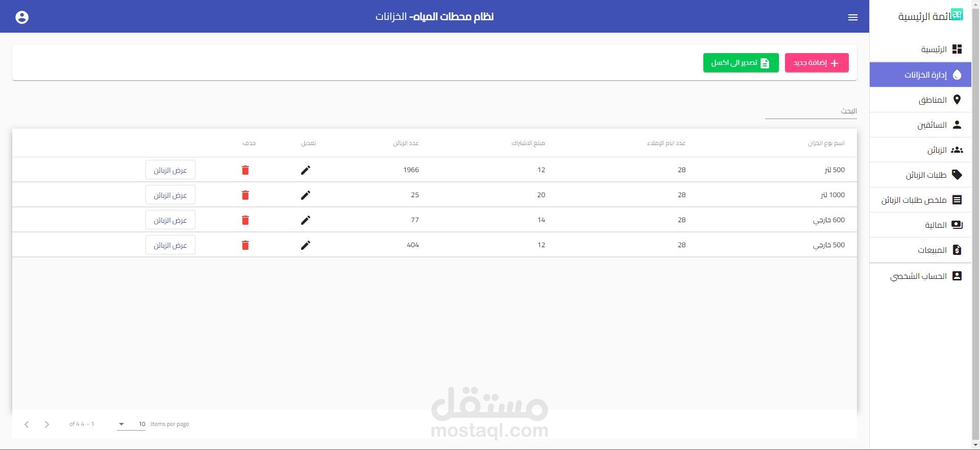
Task: Click the customer count 404 cell
Action: coord(413,245)
